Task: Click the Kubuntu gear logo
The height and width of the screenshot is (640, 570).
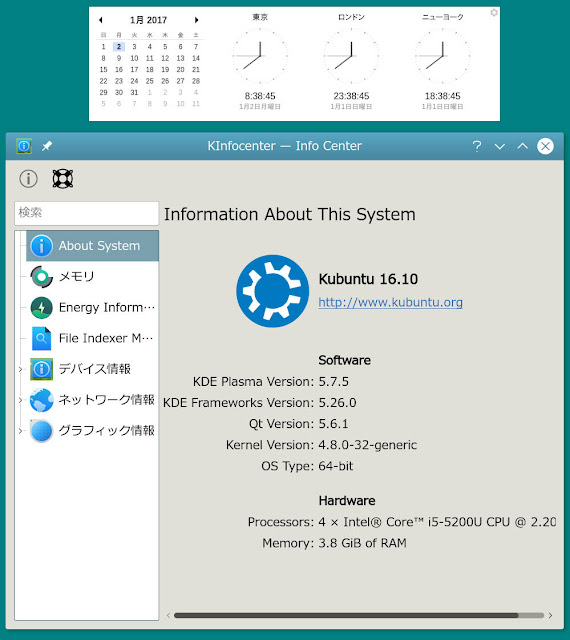Action: pos(272,291)
